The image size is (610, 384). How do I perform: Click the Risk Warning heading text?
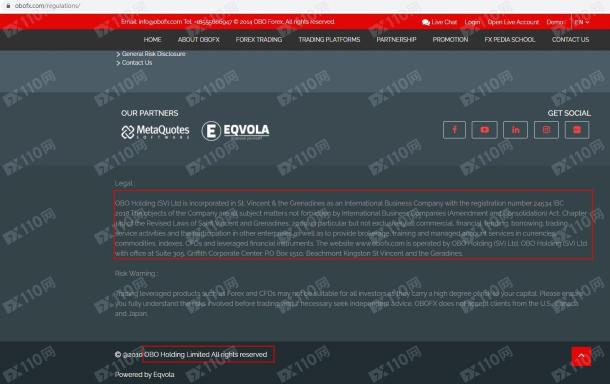click(x=136, y=274)
